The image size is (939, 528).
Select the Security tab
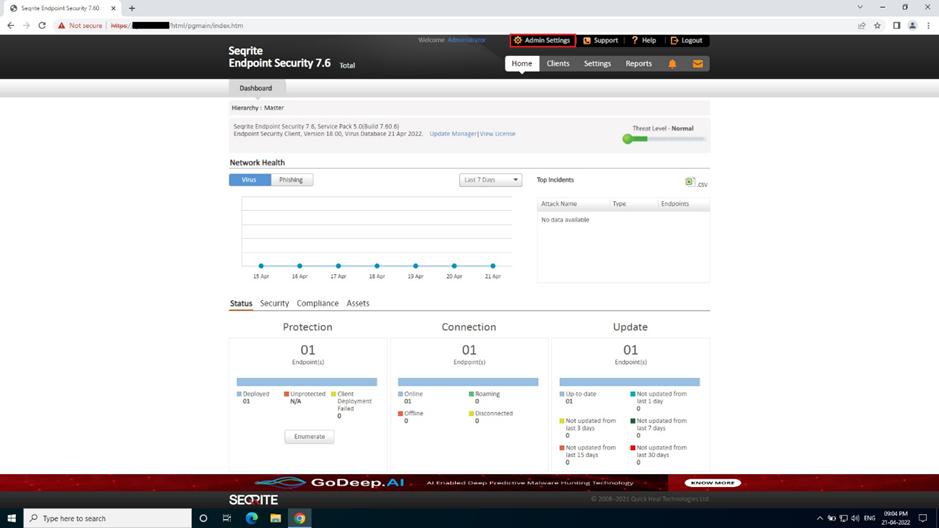(274, 303)
